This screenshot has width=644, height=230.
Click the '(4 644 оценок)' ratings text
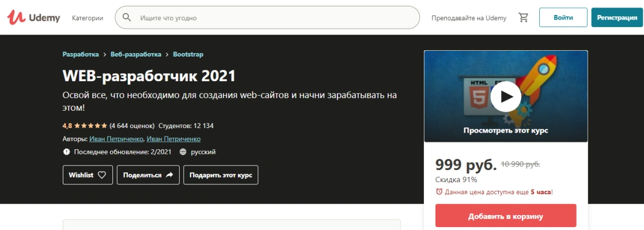pyautogui.click(x=132, y=126)
